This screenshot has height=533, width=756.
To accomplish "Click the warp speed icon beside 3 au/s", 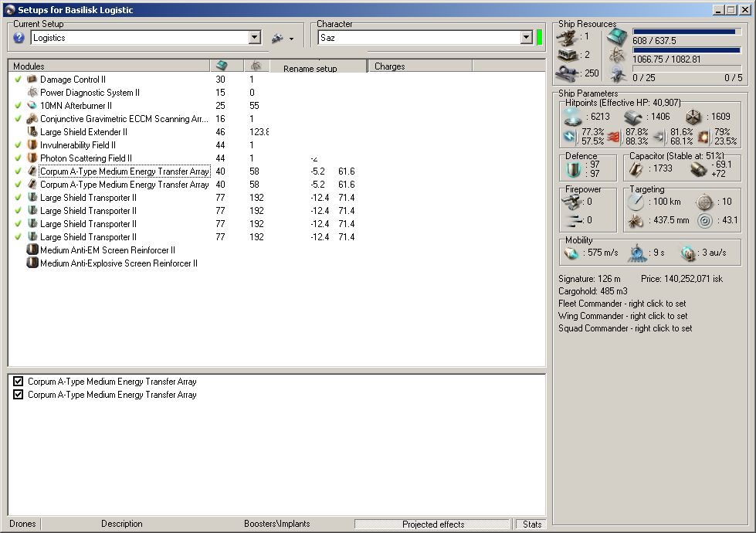I will 688,253.
